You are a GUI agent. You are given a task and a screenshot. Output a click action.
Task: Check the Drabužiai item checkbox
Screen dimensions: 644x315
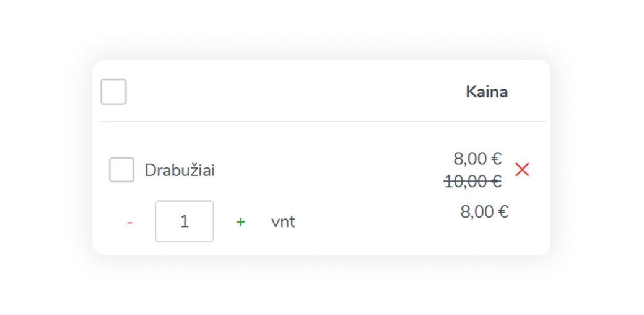click(x=121, y=170)
